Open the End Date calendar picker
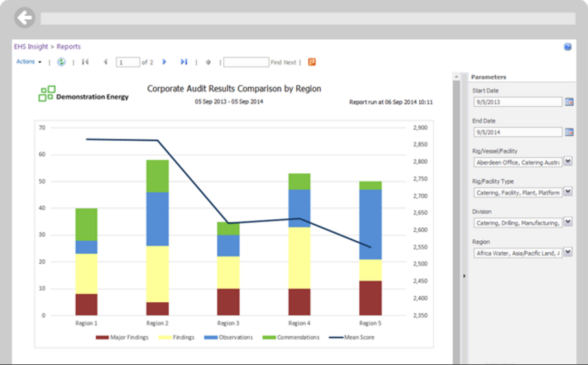This screenshot has width=588, height=365. pyautogui.click(x=569, y=132)
